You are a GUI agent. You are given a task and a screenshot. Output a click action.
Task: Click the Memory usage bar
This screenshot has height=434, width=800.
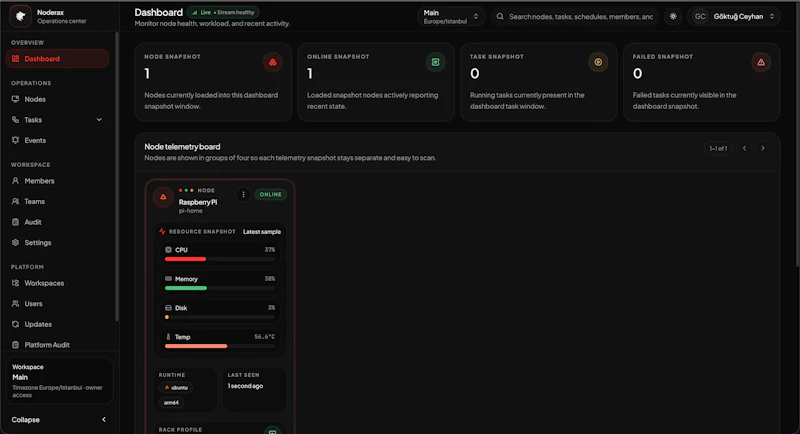[x=220, y=288]
